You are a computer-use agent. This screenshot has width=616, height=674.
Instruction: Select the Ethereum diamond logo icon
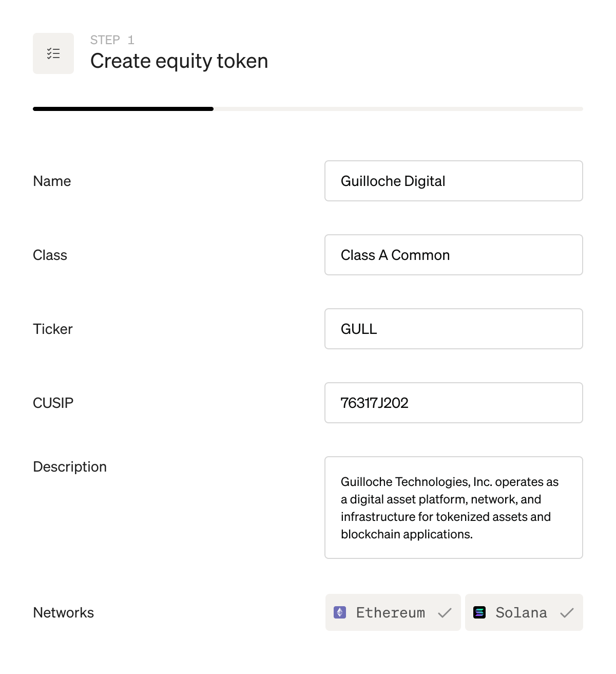pos(340,612)
